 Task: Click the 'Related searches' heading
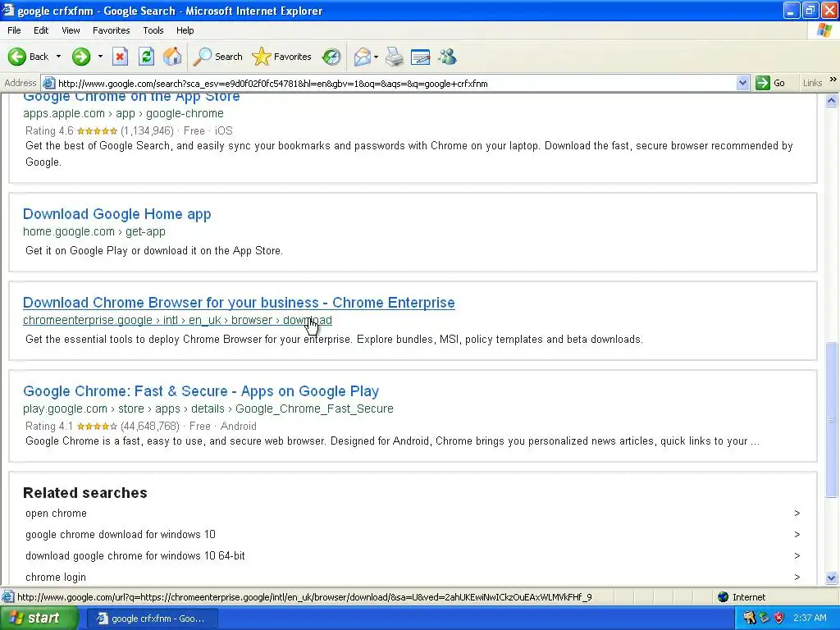click(x=85, y=493)
